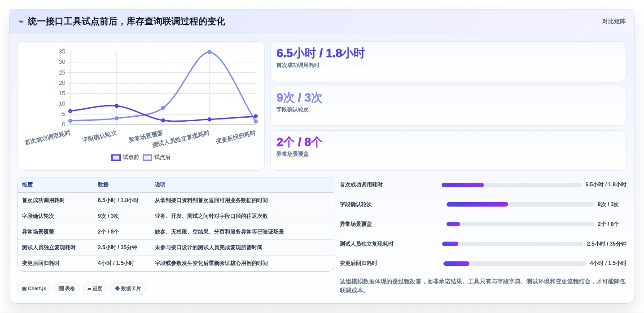Click table value 2个 / 8个

click(108, 232)
